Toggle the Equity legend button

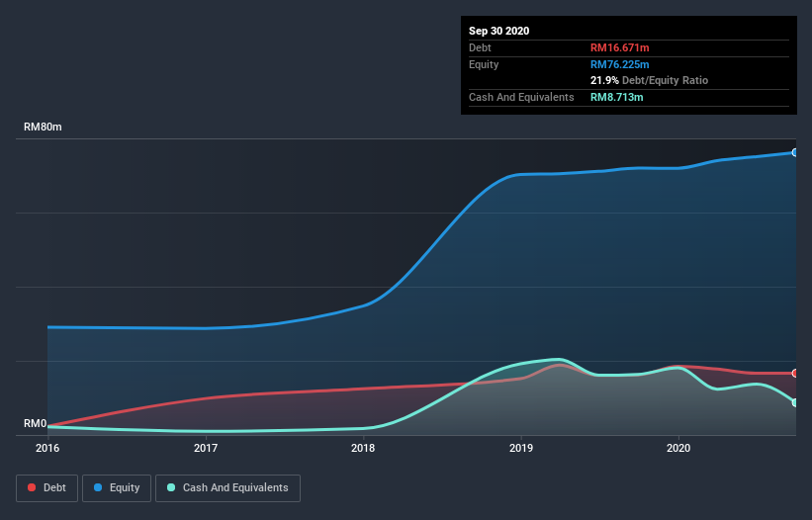[x=117, y=488]
